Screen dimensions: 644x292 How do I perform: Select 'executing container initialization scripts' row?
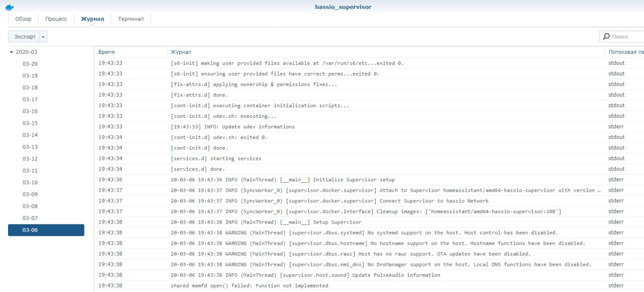(x=369, y=105)
